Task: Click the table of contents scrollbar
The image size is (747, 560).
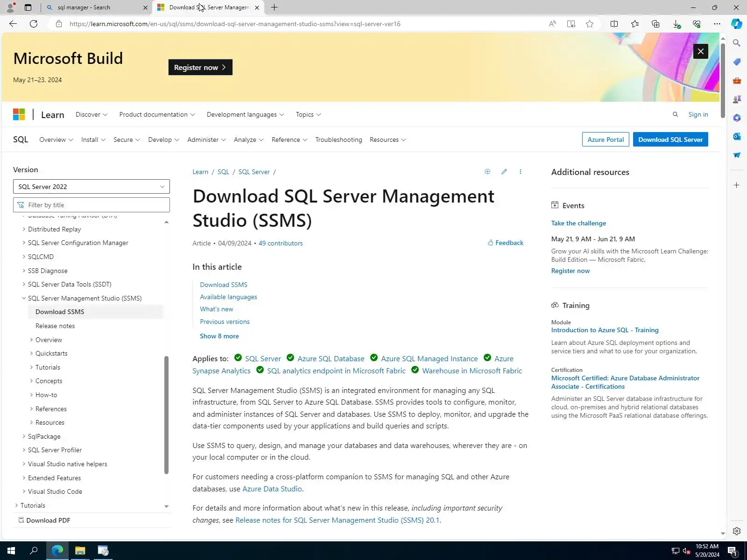Action: [x=166, y=415]
